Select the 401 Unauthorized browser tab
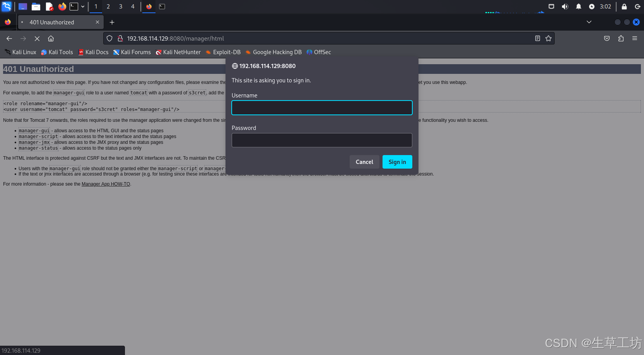This screenshot has height=355, width=644. (54, 22)
